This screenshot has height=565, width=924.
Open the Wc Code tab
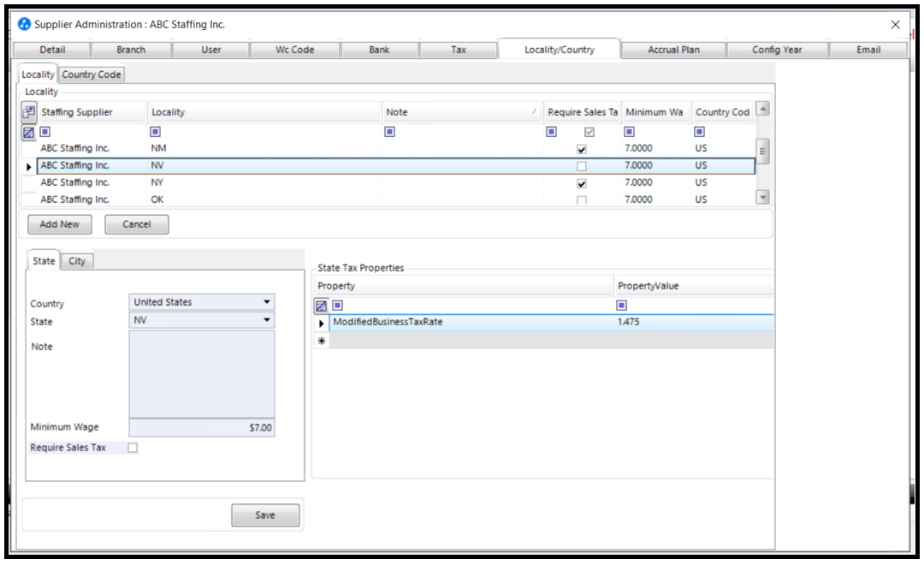pos(294,50)
